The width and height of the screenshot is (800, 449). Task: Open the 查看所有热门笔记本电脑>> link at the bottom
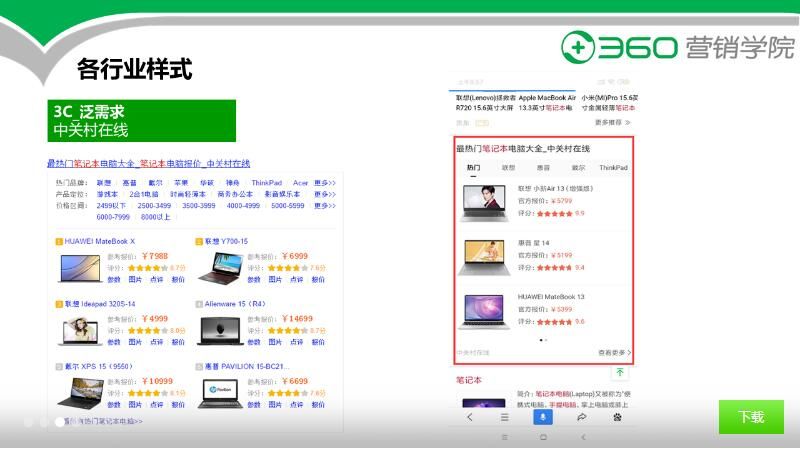tap(104, 421)
